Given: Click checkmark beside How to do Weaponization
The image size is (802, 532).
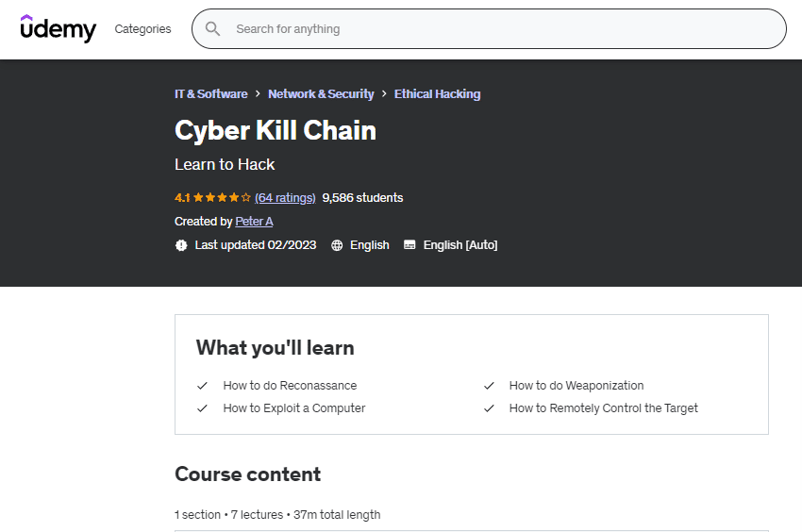Looking at the screenshot, I should [489, 386].
